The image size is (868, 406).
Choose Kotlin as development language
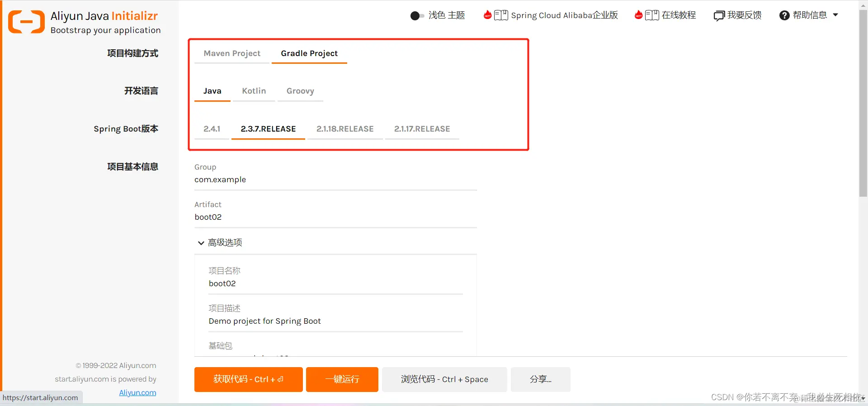254,91
